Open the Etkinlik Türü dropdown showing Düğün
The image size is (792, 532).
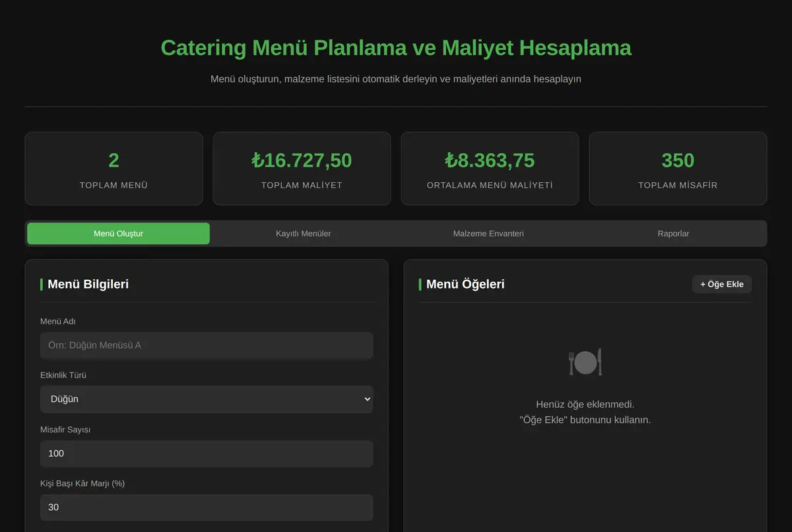[207, 399]
